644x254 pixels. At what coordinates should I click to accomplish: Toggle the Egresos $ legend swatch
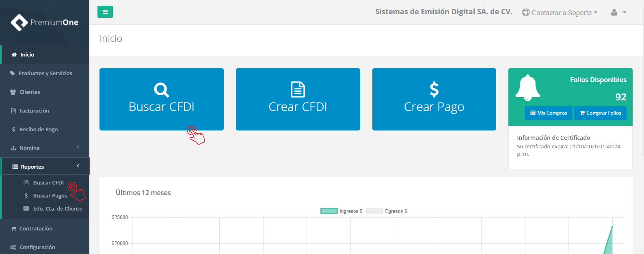click(374, 211)
